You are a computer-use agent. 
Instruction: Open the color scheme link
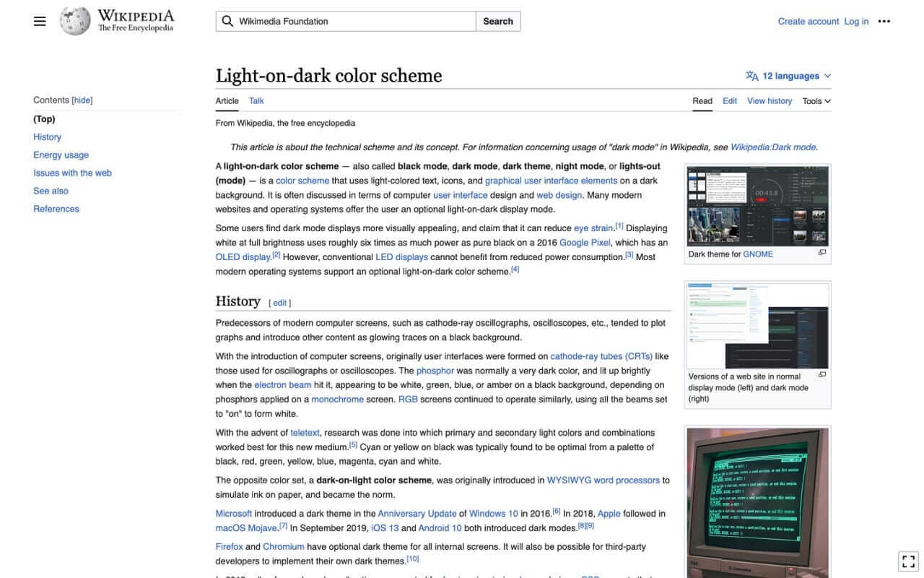coord(302,181)
